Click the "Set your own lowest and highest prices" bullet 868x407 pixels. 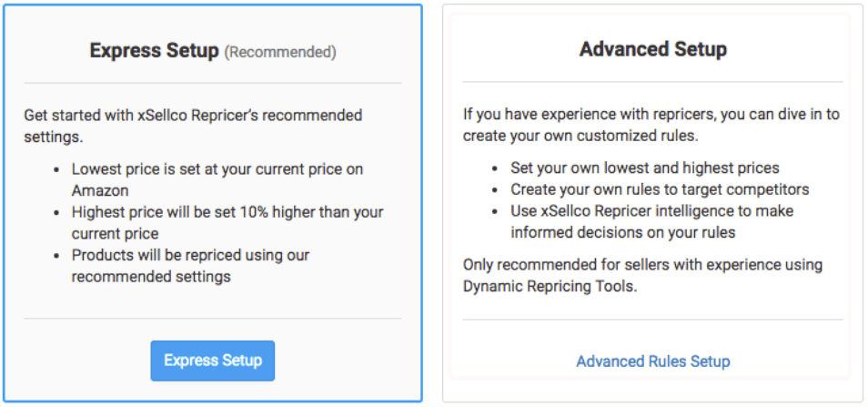pos(644,168)
